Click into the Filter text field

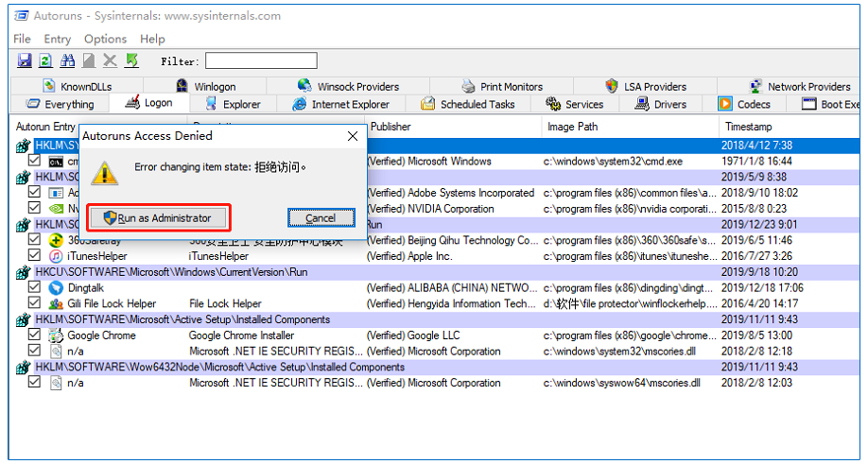click(261, 60)
